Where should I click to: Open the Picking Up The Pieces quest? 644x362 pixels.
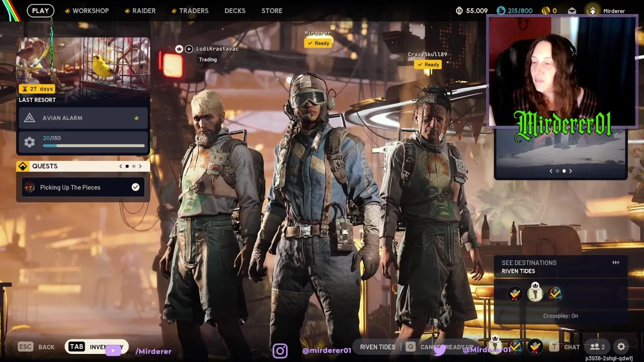[83, 187]
